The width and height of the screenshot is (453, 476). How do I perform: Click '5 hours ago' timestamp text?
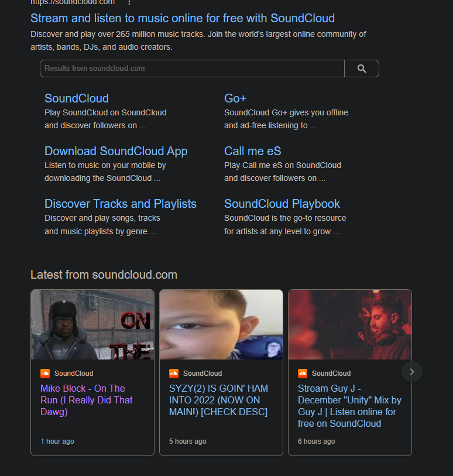coord(187,441)
